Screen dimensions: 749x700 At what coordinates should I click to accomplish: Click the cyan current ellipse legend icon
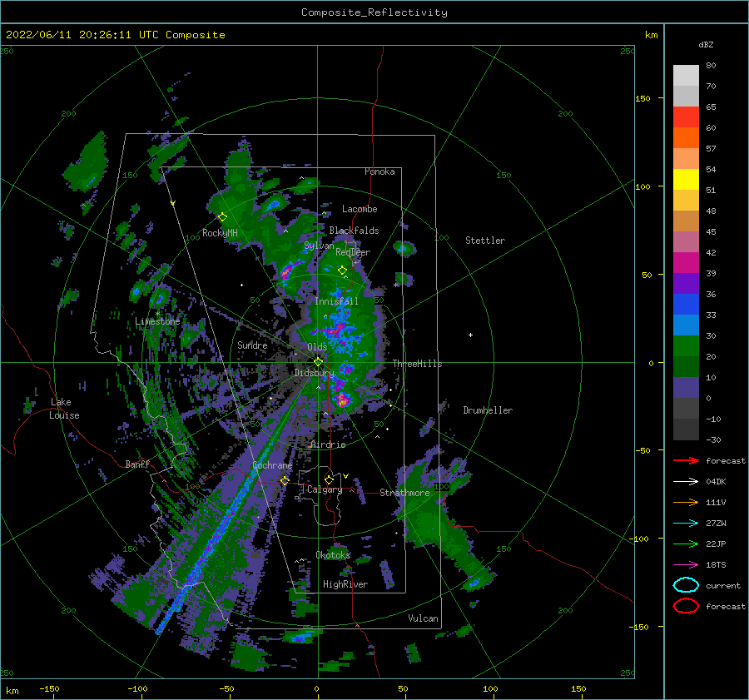pos(686,585)
